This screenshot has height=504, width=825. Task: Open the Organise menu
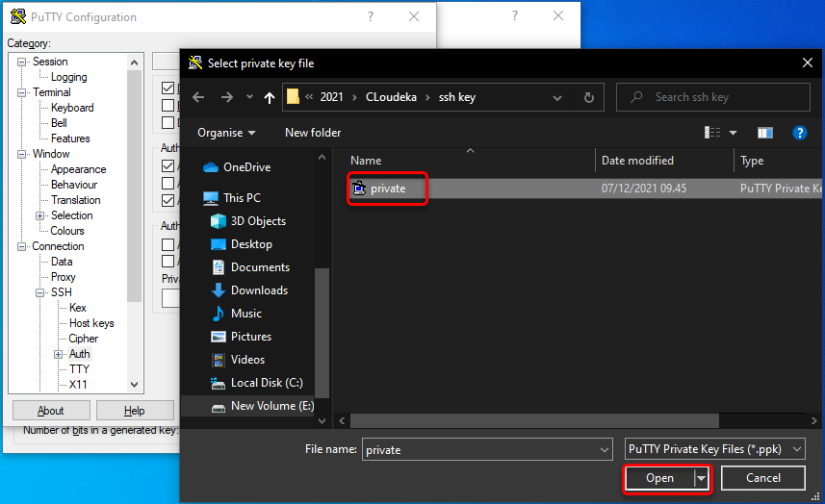226,133
